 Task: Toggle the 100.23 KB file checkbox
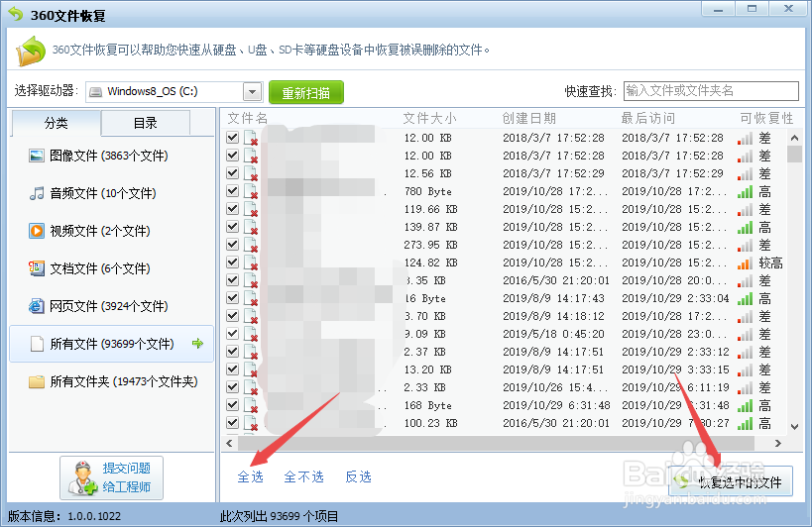pyautogui.click(x=233, y=423)
